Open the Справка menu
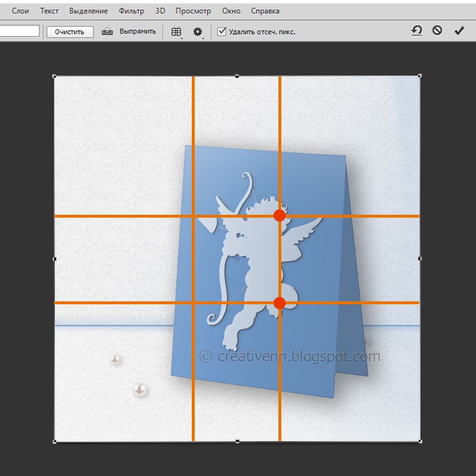This screenshot has width=476, height=476. (265, 11)
